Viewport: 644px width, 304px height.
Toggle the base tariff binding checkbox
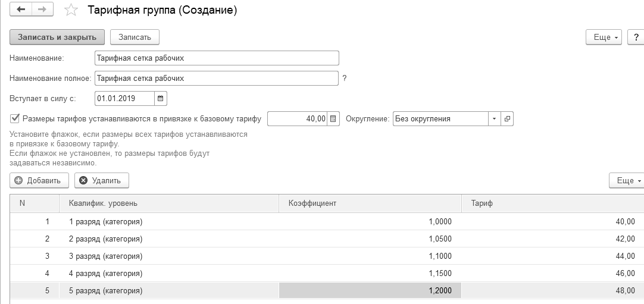tap(15, 118)
